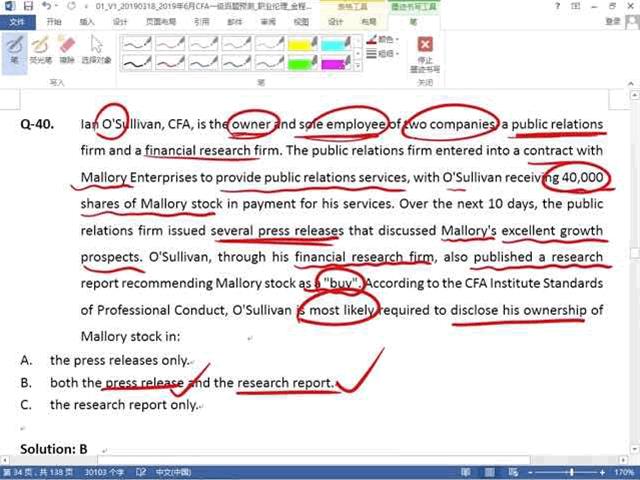Open the File (文件) tab
Image resolution: width=640 pixels, height=480 pixels.
click(x=17, y=22)
